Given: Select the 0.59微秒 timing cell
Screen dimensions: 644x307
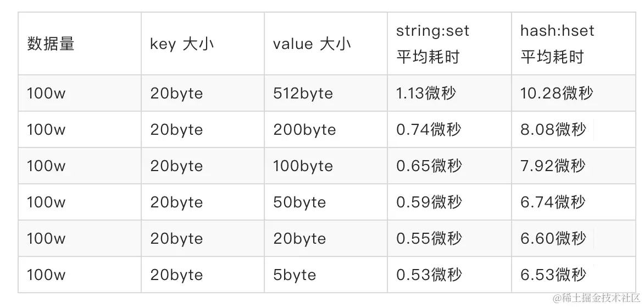Looking at the screenshot, I should click(429, 202).
